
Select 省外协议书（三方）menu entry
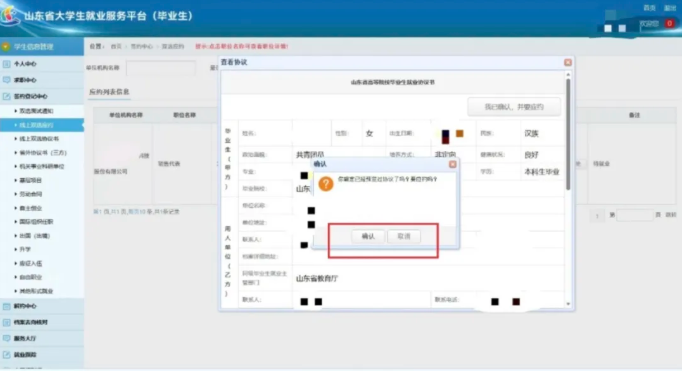(x=43, y=153)
